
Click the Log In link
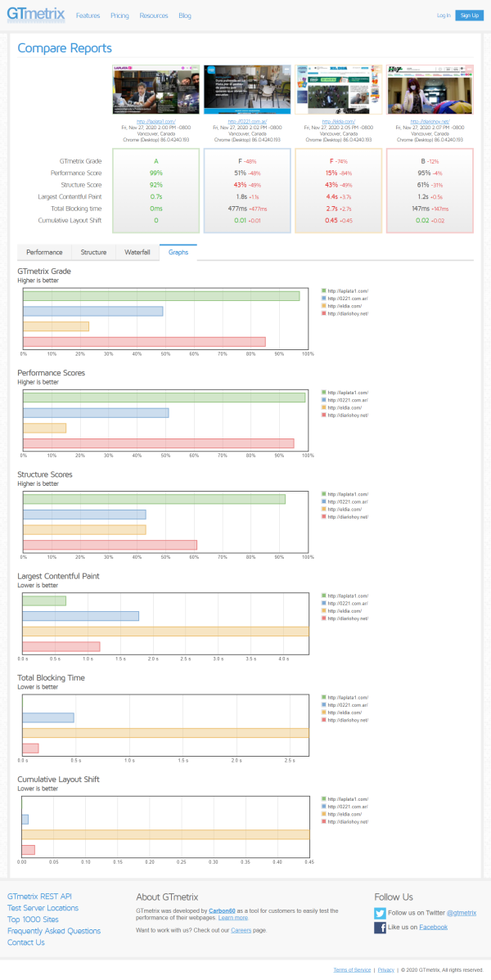(x=444, y=16)
